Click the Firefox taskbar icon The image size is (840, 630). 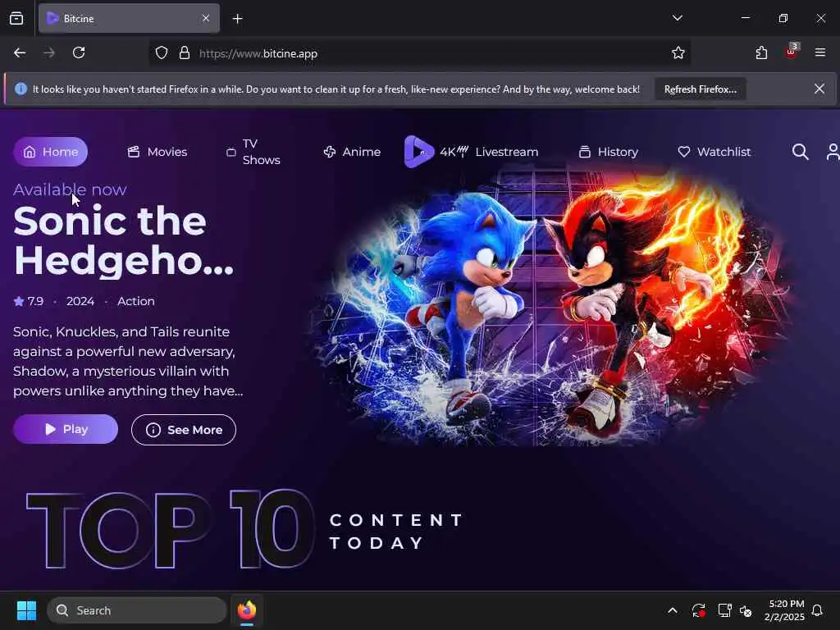(x=247, y=610)
